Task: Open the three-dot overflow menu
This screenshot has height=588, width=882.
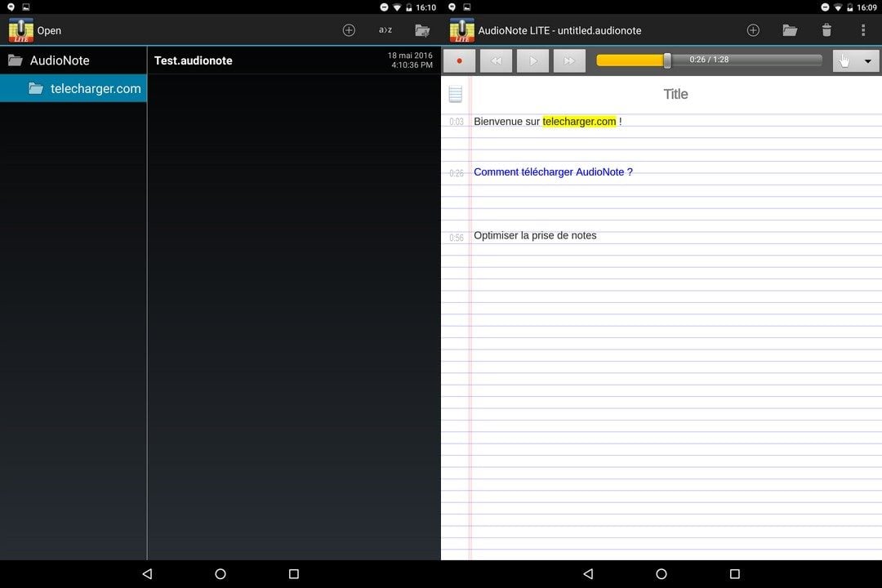Action: click(x=863, y=30)
